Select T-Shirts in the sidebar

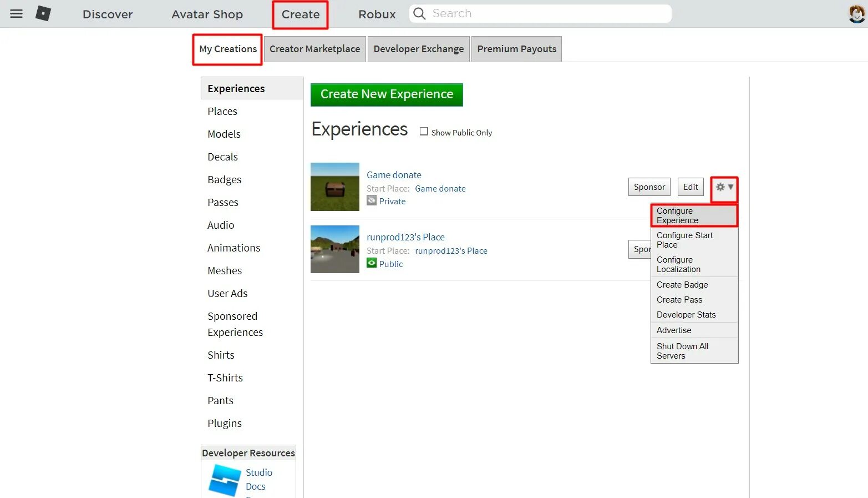pos(225,378)
